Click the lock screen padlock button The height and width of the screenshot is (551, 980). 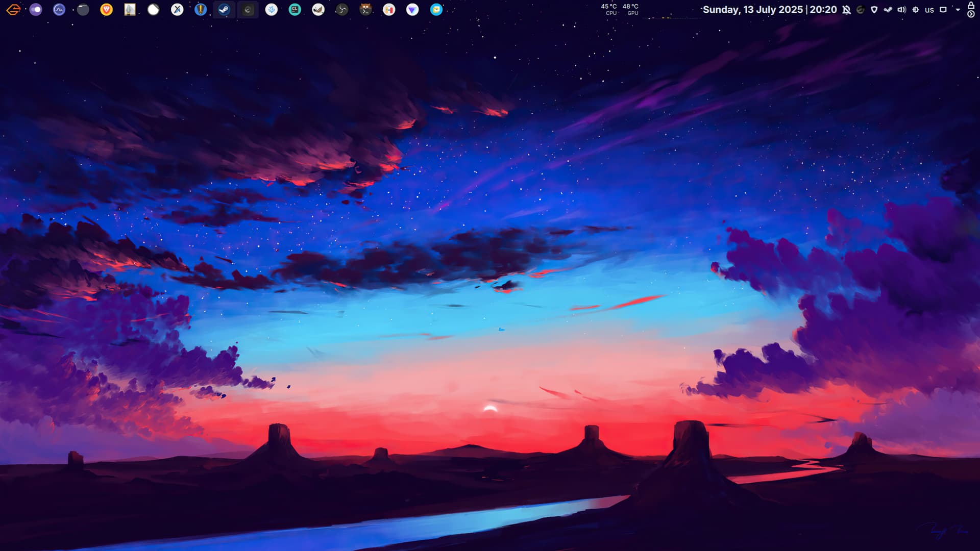[x=971, y=5]
